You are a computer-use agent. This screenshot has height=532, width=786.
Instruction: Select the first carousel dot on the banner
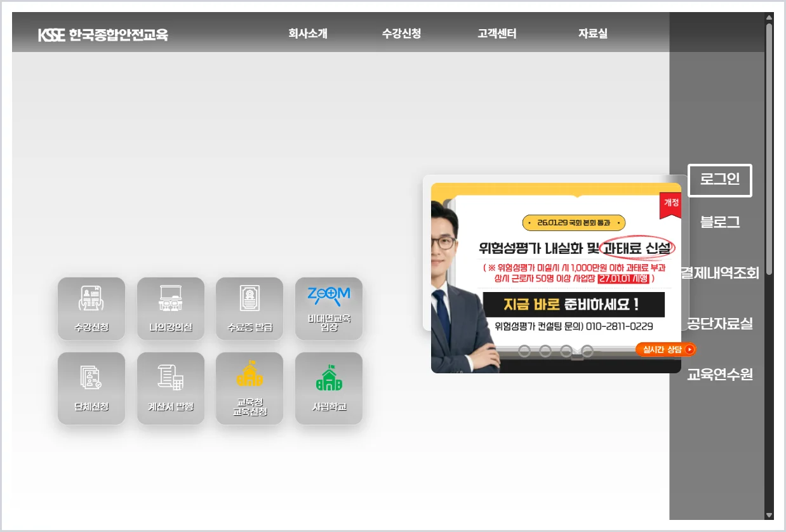click(x=524, y=351)
